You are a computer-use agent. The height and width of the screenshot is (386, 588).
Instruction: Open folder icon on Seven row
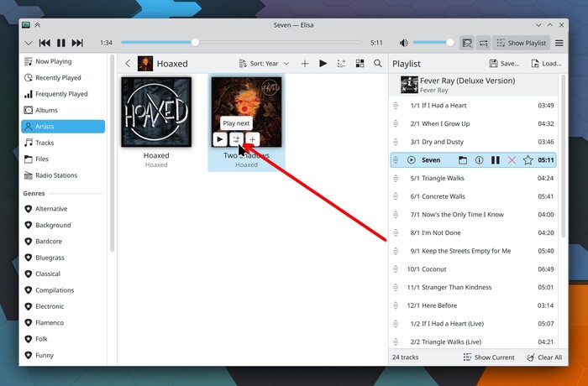[463, 160]
